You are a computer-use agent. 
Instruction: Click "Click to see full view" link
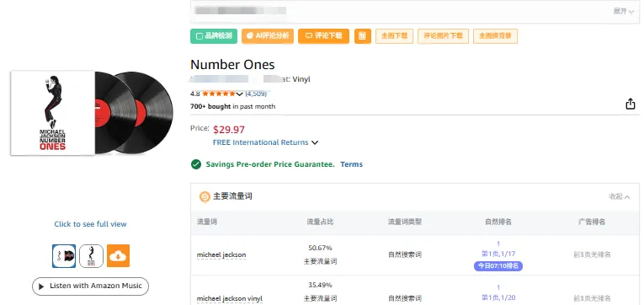click(x=90, y=224)
